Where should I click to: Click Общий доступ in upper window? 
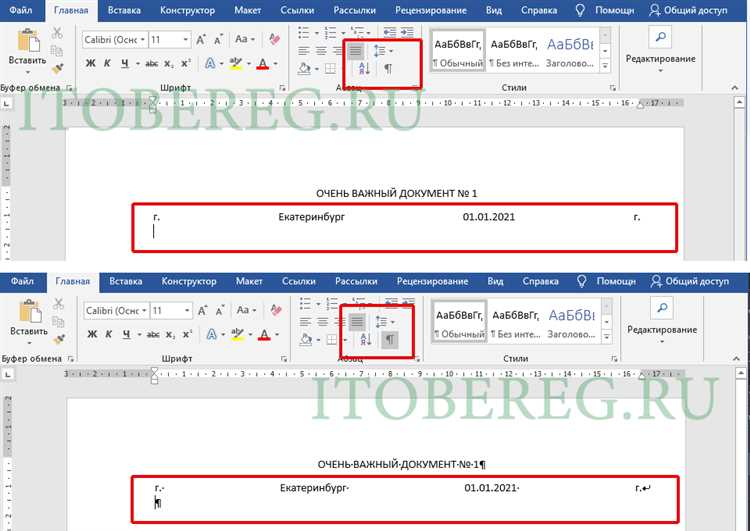tap(688, 10)
